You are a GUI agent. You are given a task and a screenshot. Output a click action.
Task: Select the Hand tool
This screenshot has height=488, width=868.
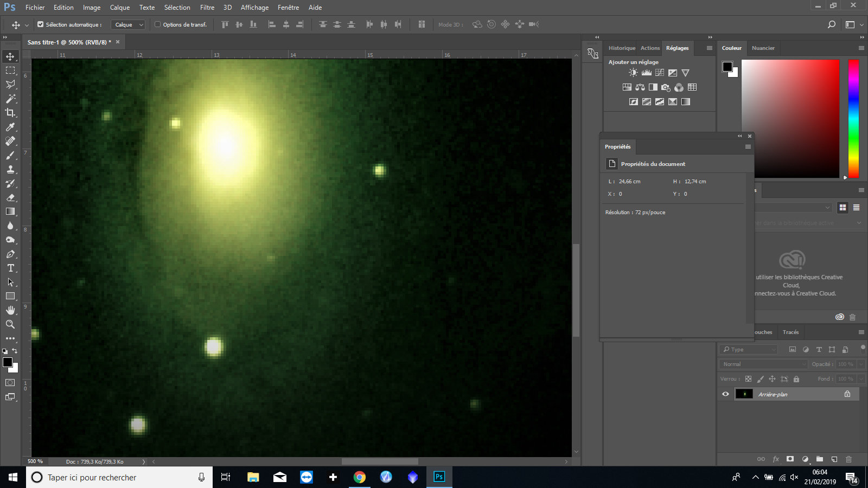[x=10, y=310]
